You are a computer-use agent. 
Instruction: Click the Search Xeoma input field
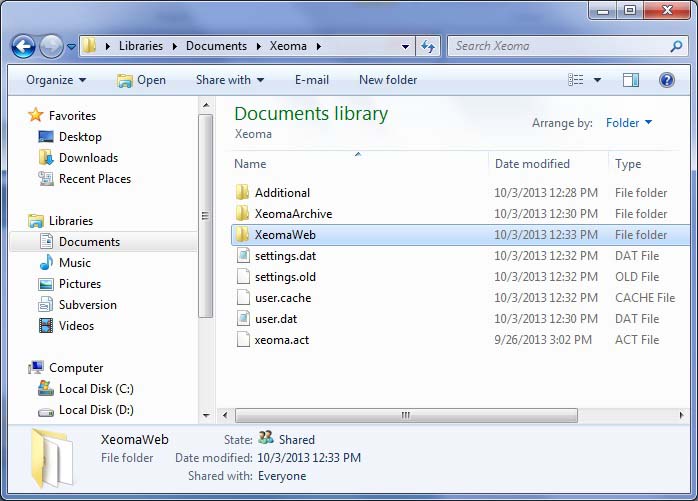click(x=569, y=46)
